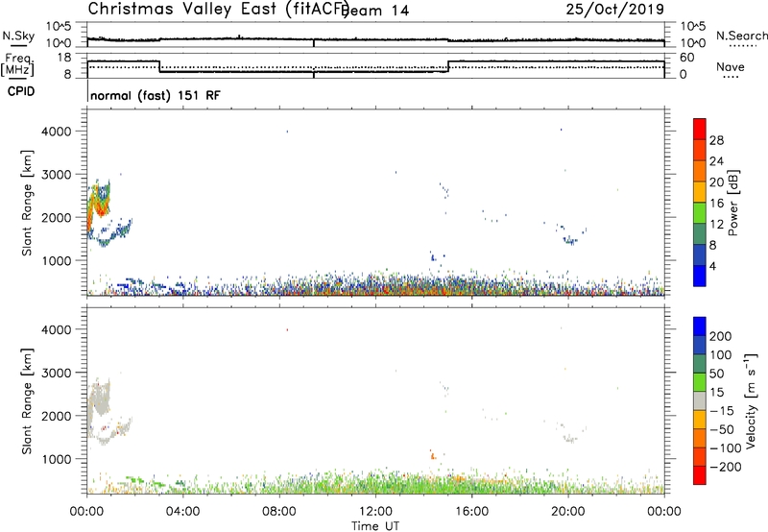Click the 'N.Search' legend label
The width and height of the screenshot is (768, 532).
741,36
